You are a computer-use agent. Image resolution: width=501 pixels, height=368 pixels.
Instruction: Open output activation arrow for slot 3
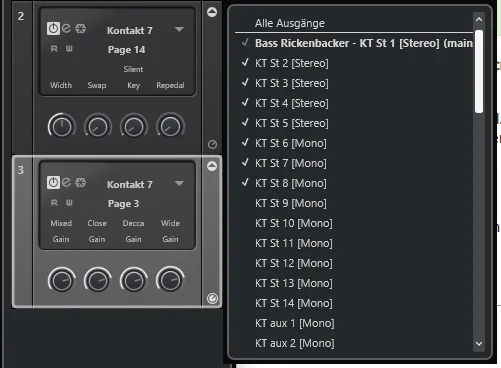(212, 166)
